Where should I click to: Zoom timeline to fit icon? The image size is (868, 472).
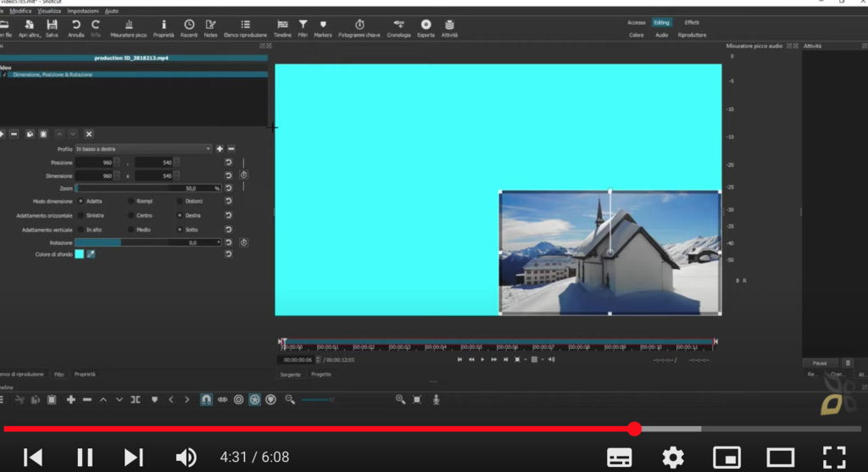pyautogui.click(x=417, y=399)
